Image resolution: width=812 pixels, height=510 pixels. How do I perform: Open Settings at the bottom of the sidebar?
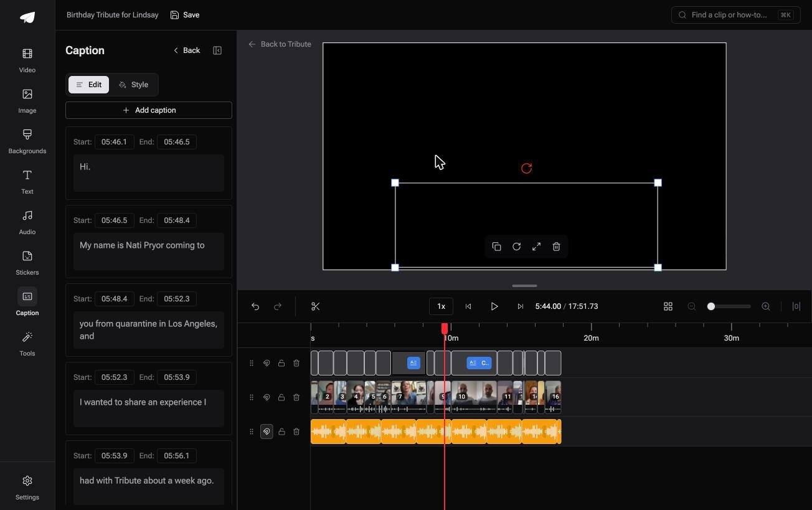click(27, 488)
